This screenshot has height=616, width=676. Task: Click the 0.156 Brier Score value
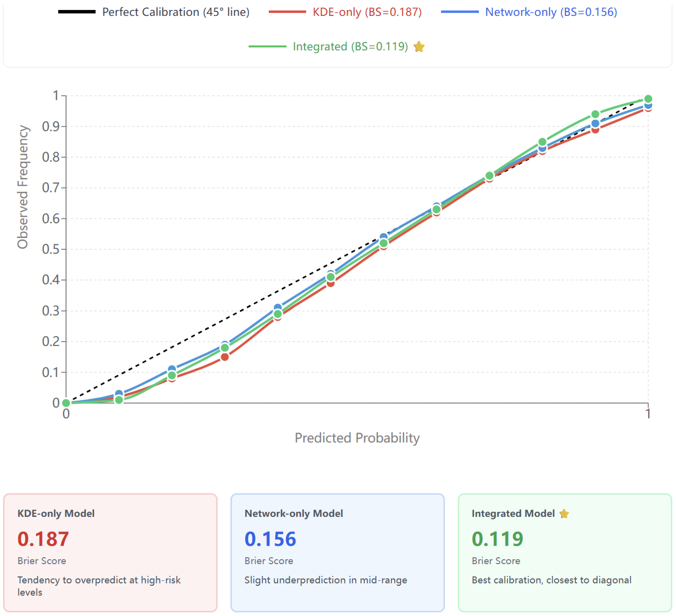270,539
